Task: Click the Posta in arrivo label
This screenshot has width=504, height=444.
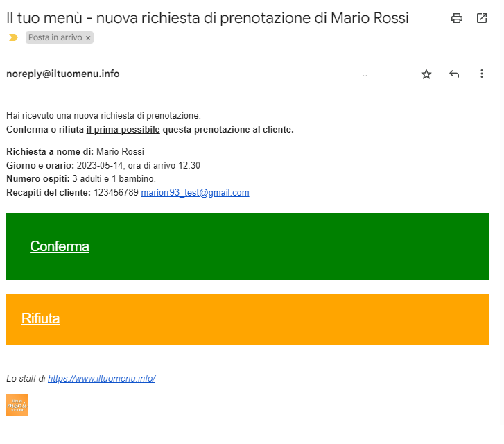Action: (x=54, y=37)
